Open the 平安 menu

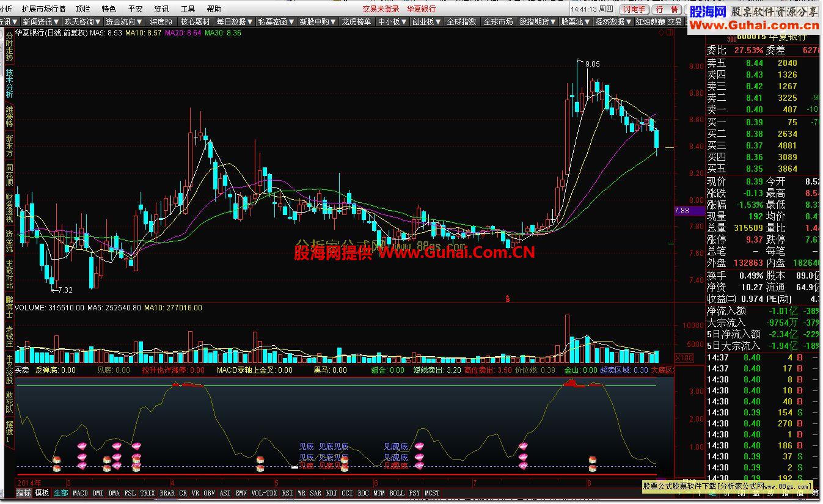[x=135, y=9]
